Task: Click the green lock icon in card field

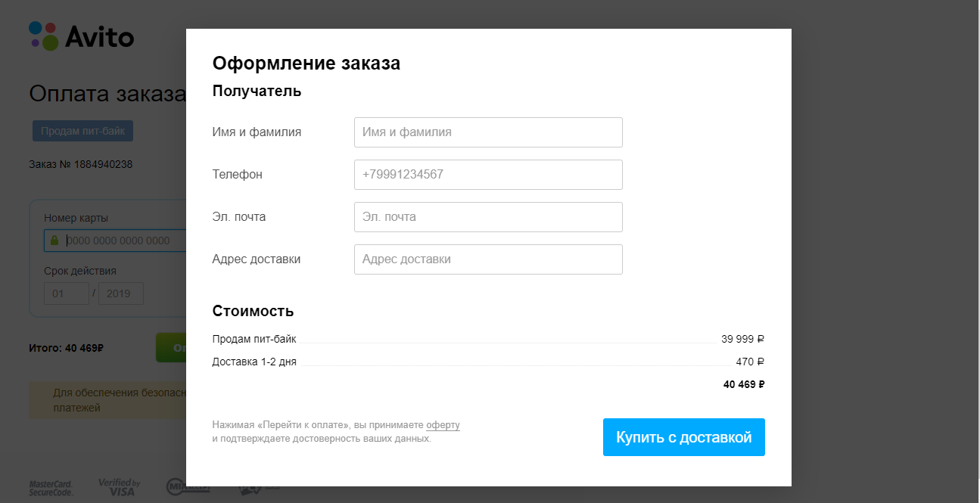Action: [54, 241]
